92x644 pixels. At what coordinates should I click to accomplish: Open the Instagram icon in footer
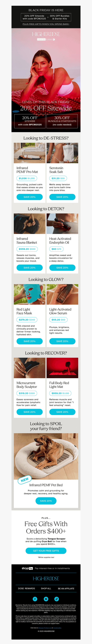46,599
